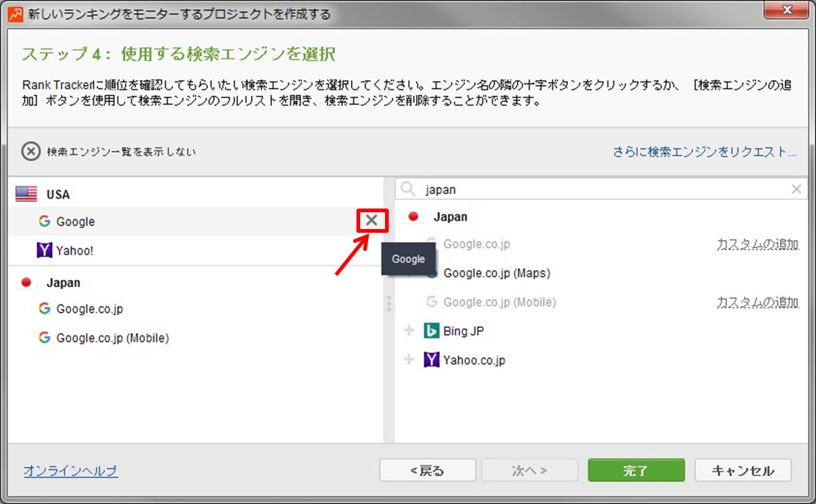
Task: Select Yahoo.co.jp in the results
Action: [474, 359]
